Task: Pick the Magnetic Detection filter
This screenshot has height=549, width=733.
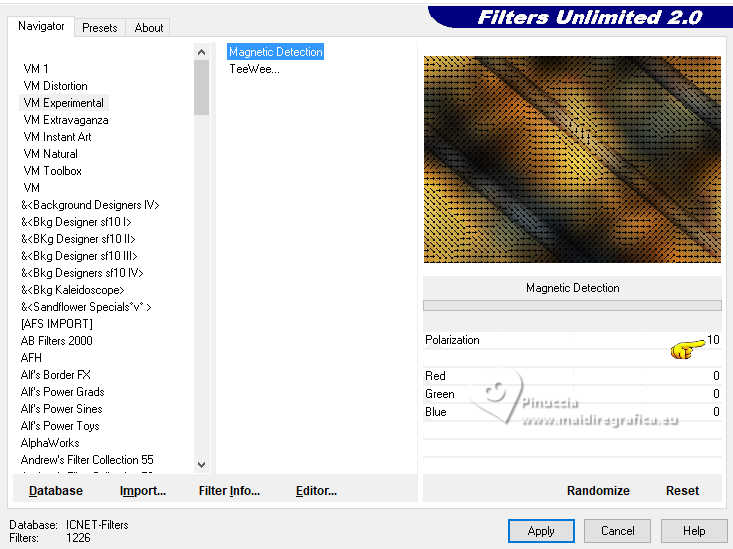Action: coord(275,52)
